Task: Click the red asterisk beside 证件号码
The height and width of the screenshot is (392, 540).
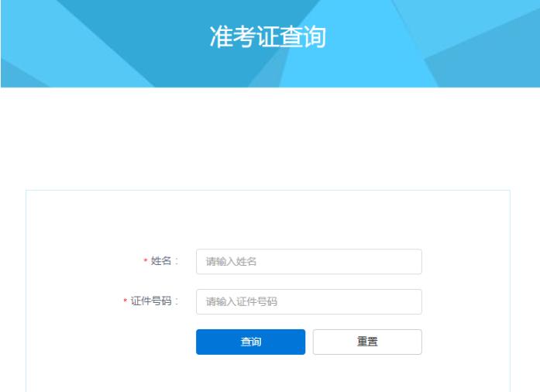Action: [x=126, y=303]
